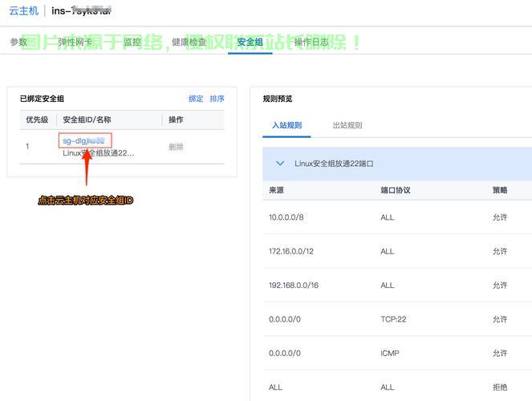This screenshot has width=532, height=401.
Task: Select the 192.168.0.0/16 source rule row
Action: 293,286
